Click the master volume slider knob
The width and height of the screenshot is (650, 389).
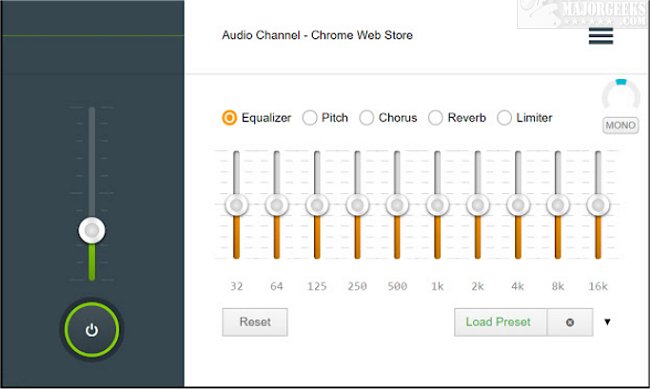pyautogui.click(x=92, y=230)
